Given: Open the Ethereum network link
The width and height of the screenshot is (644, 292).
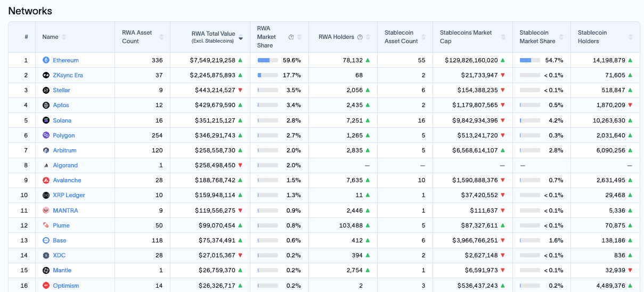Looking at the screenshot, I should click(66, 60).
